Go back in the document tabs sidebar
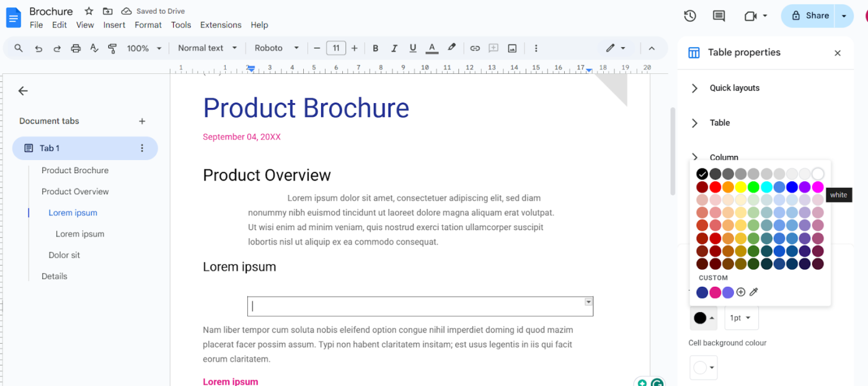This screenshot has height=386, width=868. (23, 91)
